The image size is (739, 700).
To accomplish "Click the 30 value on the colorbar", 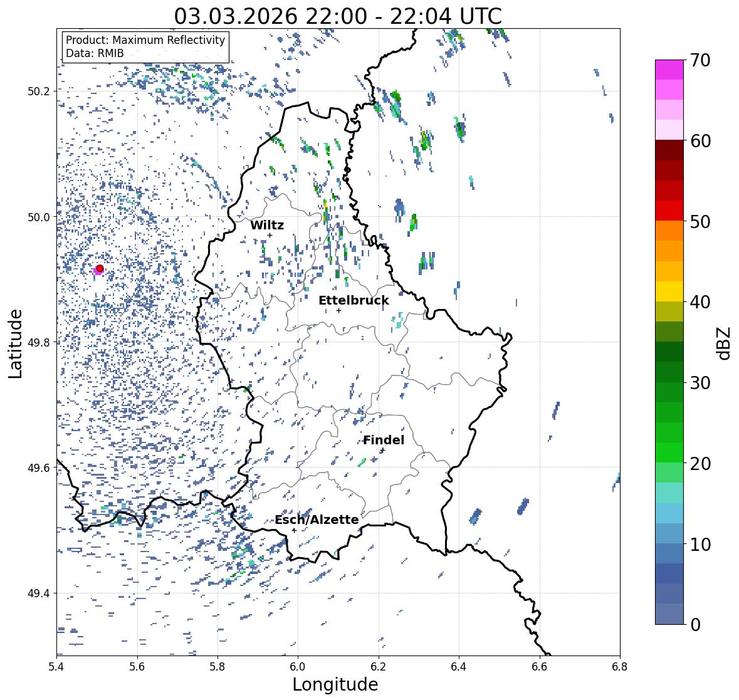I will 700,383.
